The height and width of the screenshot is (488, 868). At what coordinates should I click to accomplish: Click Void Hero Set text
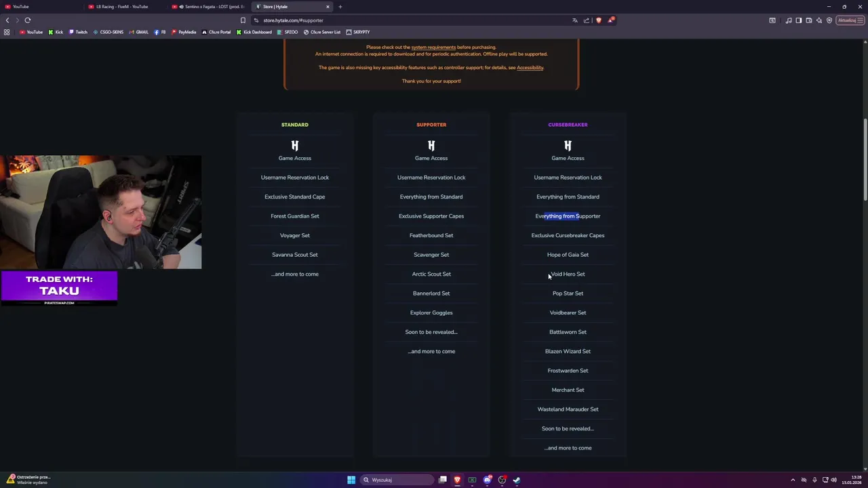click(568, 274)
